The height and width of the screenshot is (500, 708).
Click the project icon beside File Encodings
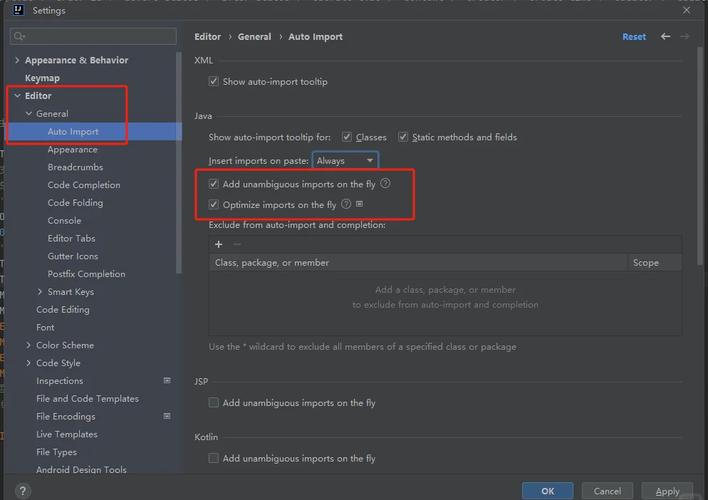pyautogui.click(x=167, y=416)
